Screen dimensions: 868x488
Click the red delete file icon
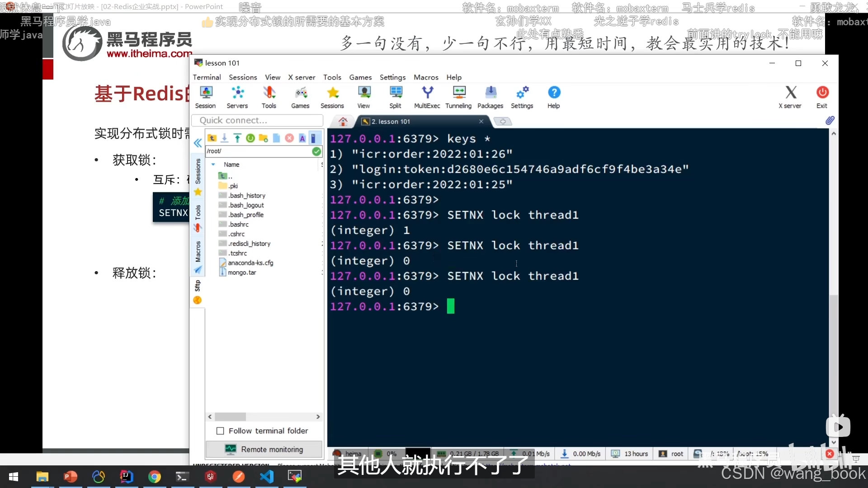[289, 138]
